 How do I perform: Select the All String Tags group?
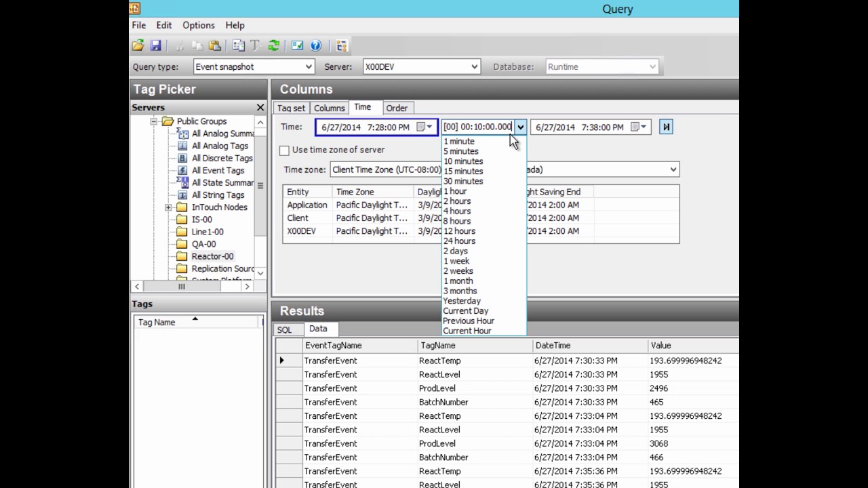click(218, 195)
